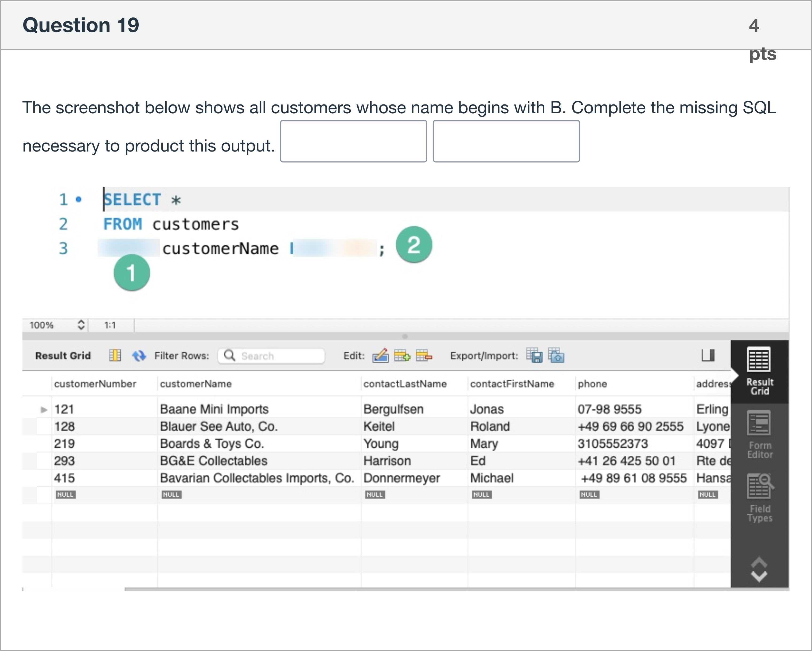Select phone 3105552373
This screenshot has width=812, height=651.
click(613, 444)
